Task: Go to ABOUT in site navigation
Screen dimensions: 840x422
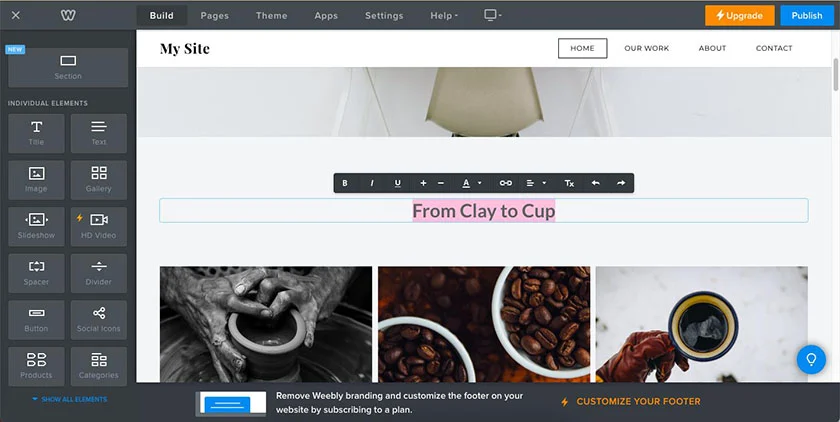Action: pos(712,48)
